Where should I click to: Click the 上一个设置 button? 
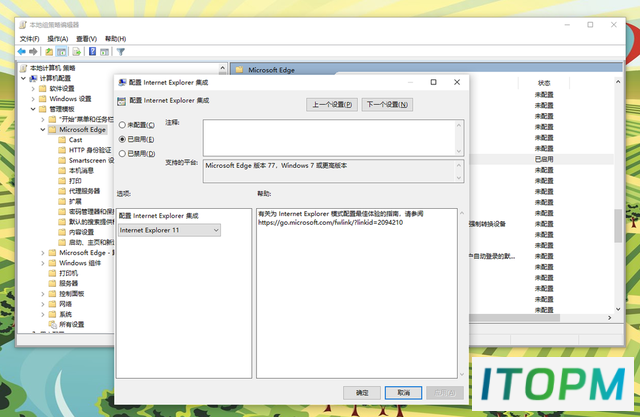tap(332, 104)
